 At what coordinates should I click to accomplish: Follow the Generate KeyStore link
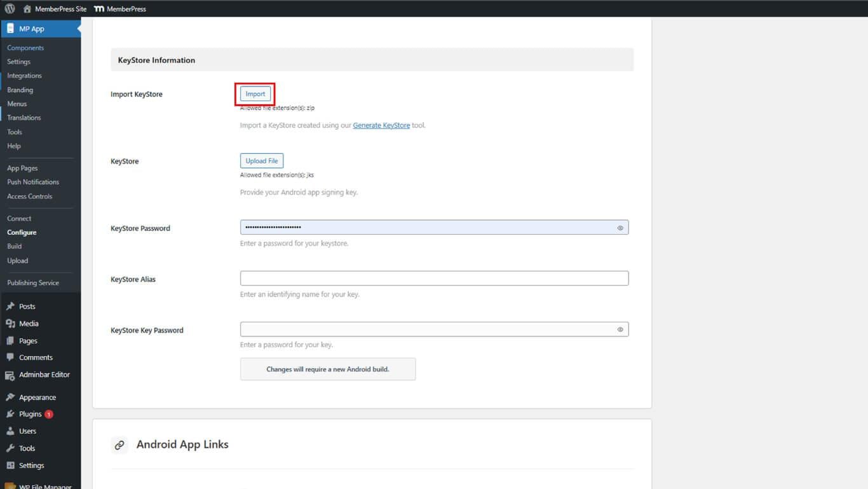pyautogui.click(x=381, y=125)
